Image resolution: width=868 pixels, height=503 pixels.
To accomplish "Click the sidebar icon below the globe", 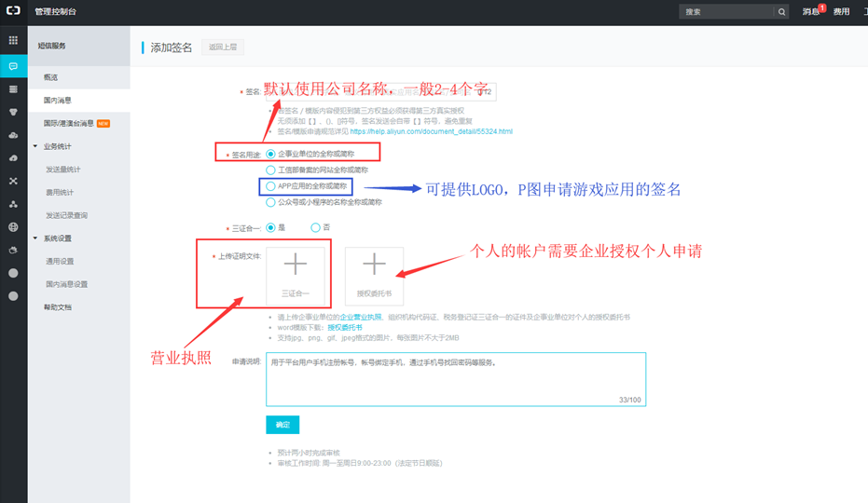I will click(13, 251).
